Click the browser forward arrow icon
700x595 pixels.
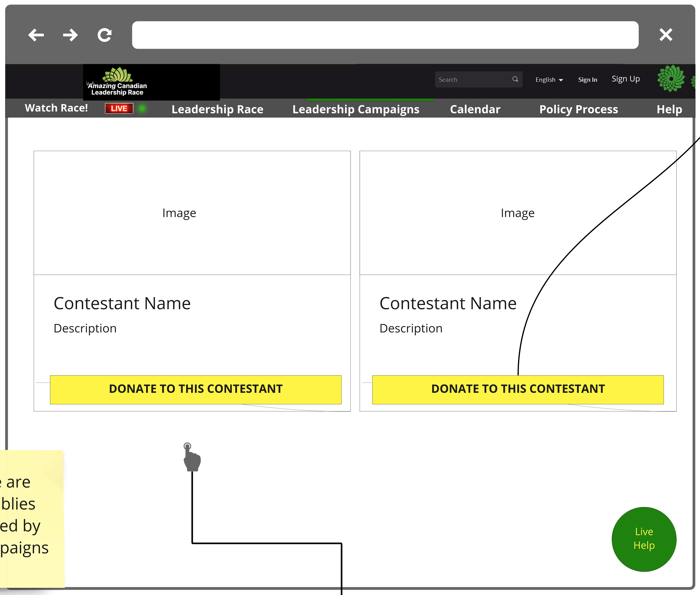pyautogui.click(x=70, y=35)
